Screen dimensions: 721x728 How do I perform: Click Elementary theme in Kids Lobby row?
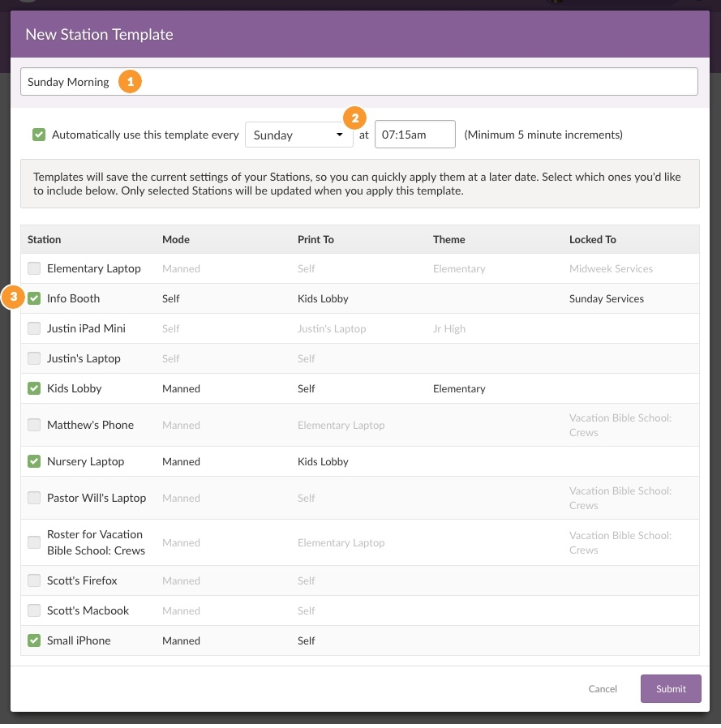pyautogui.click(x=459, y=388)
